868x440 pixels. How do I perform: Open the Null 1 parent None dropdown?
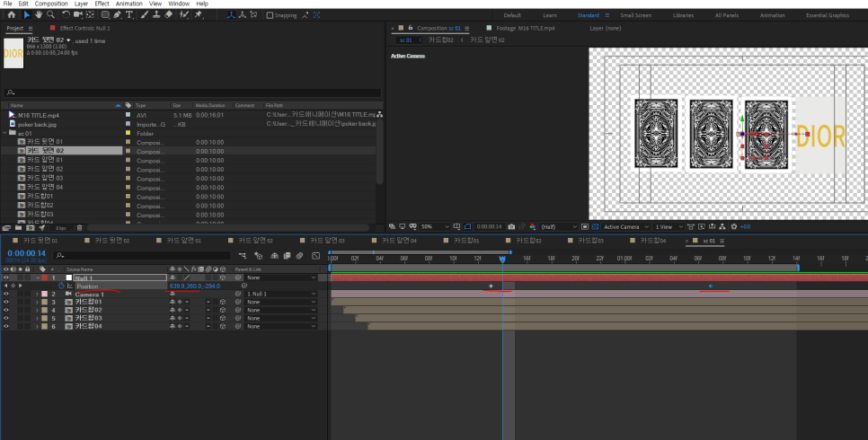point(280,277)
